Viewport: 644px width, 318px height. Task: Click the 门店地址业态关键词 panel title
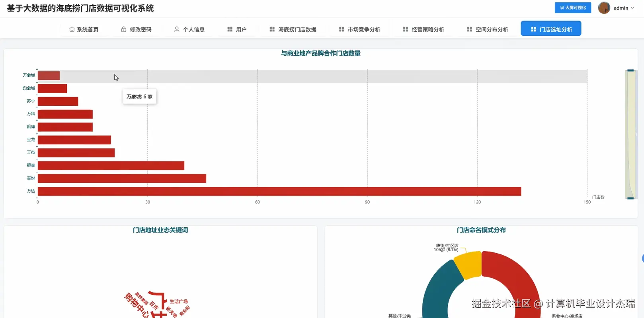160,230
